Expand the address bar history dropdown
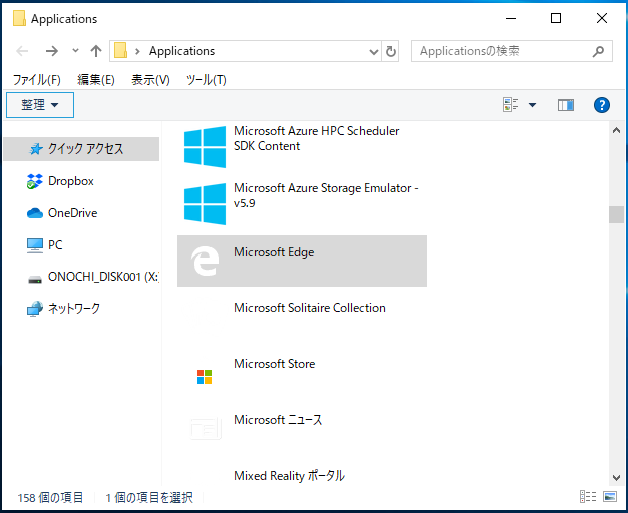The width and height of the screenshot is (628, 513). pos(374,51)
